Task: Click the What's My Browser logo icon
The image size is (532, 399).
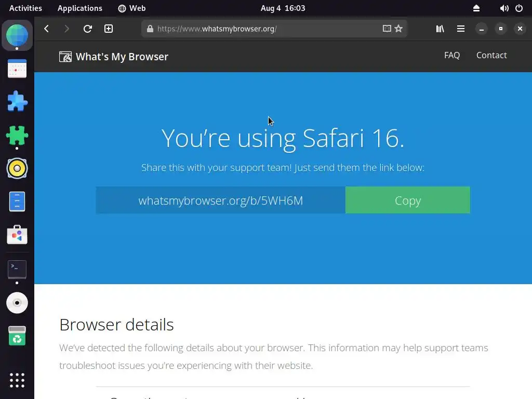Action: coord(65,57)
